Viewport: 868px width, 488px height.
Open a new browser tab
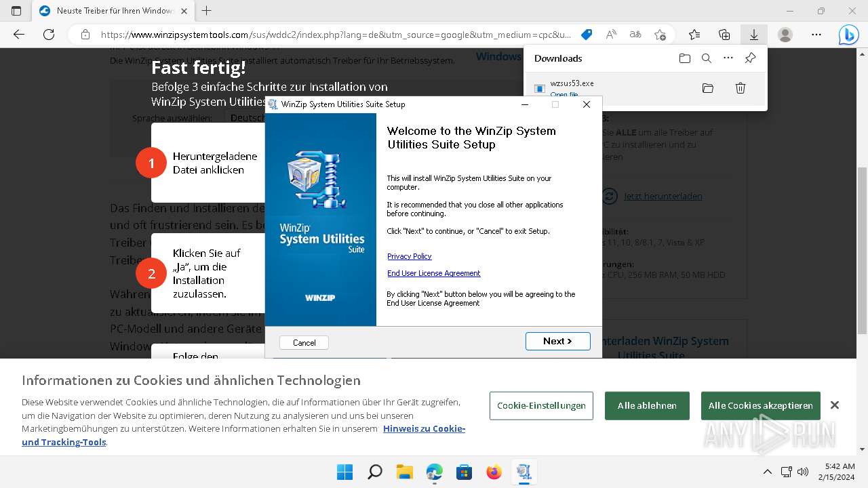(x=207, y=11)
